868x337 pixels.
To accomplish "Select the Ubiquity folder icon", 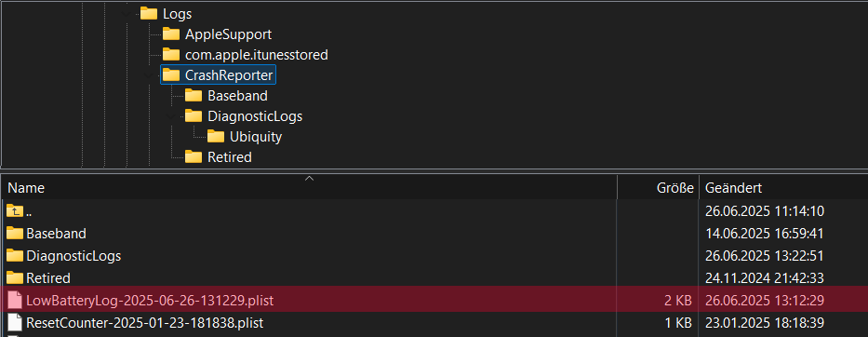I will [215, 136].
